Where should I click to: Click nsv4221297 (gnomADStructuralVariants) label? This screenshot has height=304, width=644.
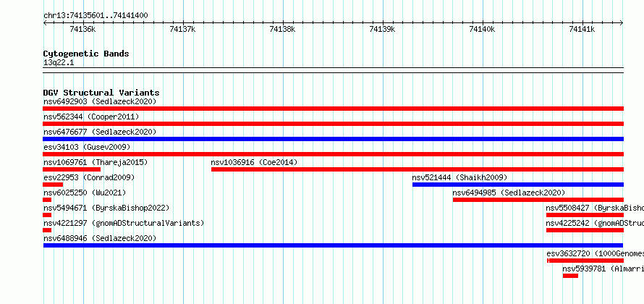point(124,223)
